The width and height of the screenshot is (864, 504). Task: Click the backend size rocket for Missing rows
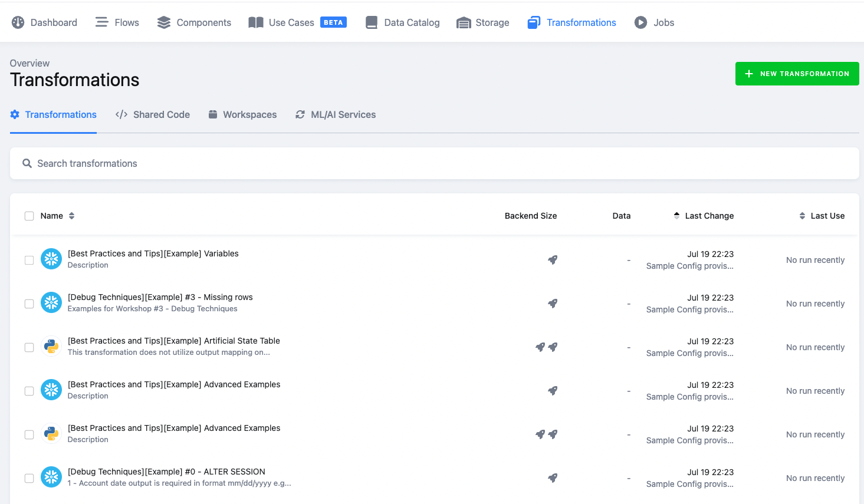[553, 303]
